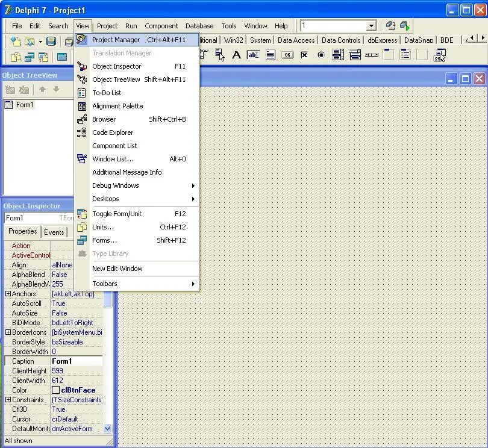Screen dimensions: 488x448
Task: Click the New Items toolbar icon
Action: coord(15,41)
